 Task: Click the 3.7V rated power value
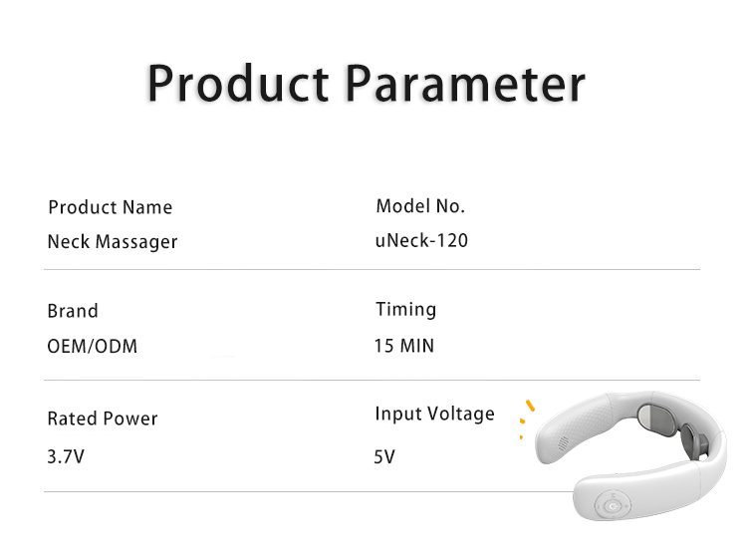tap(66, 456)
